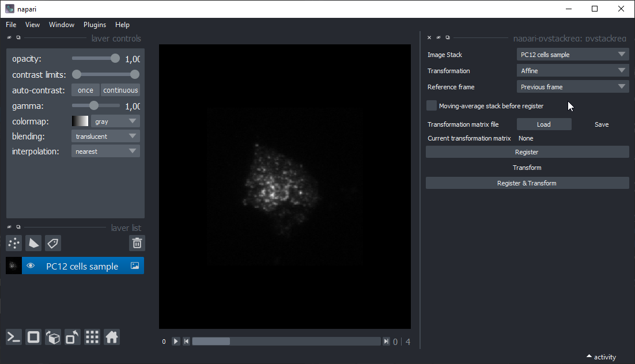Add a new points layer
Viewport: 635px width, 364px height.
[14, 243]
